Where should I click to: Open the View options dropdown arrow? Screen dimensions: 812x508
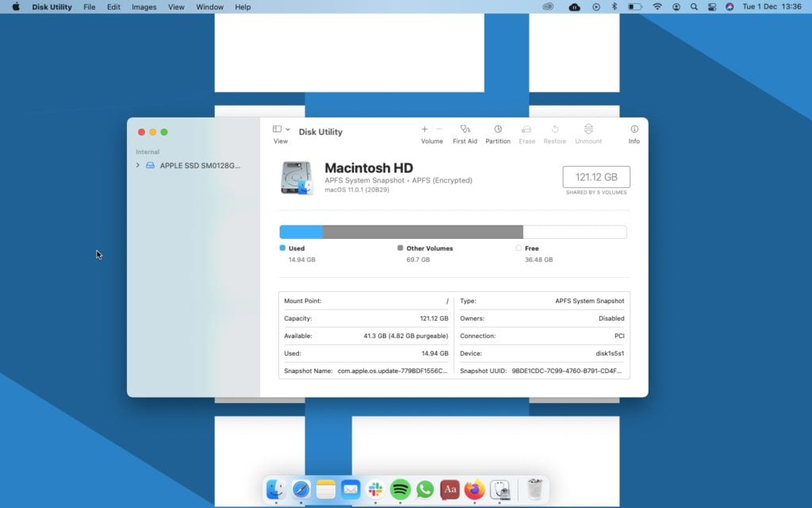288,129
